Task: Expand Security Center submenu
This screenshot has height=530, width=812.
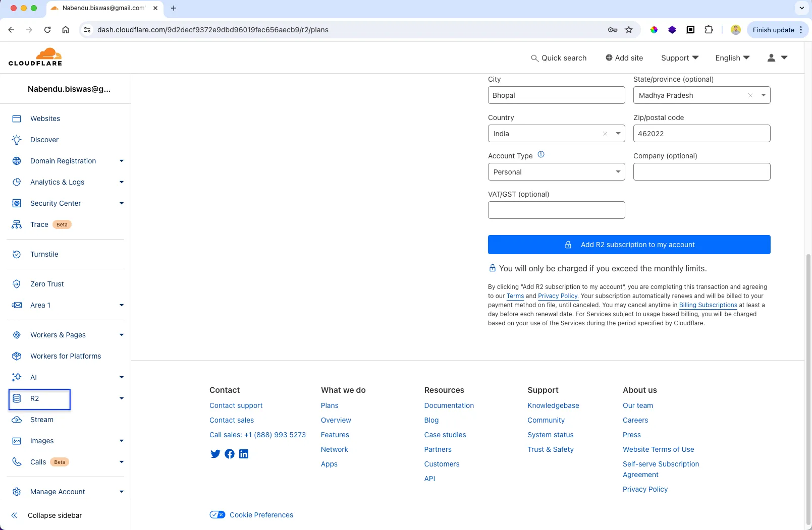Action: tap(122, 203)
